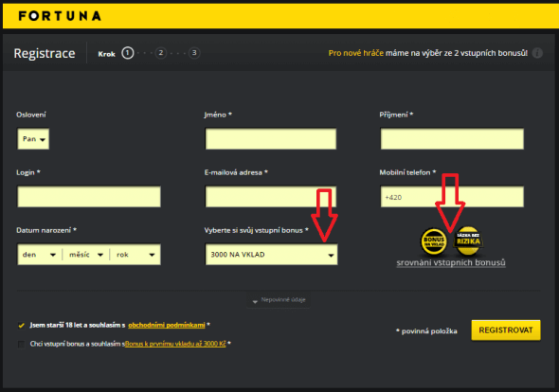The image size is (559, 392).
Task: Click the povinná položka note
Action: coord(426,331)
